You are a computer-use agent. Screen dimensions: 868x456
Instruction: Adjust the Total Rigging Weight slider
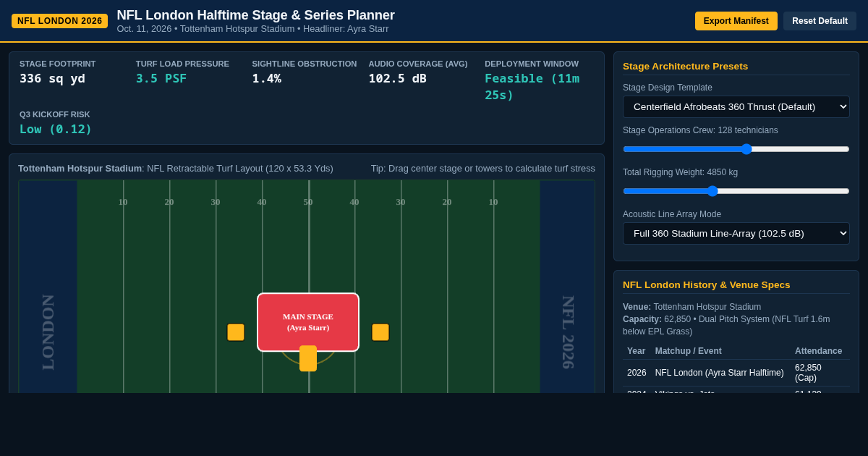736,191
